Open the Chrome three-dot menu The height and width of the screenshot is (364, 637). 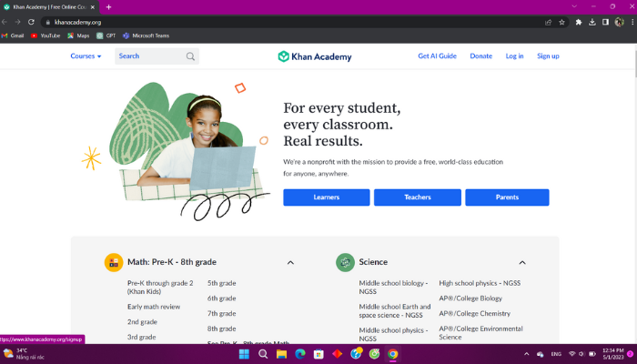point(632,22)
